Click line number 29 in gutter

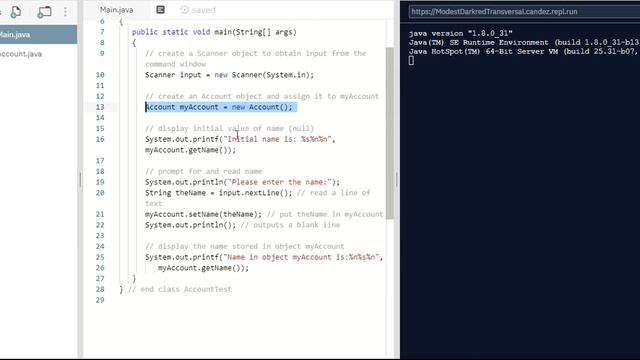click(x=100, y=300)
